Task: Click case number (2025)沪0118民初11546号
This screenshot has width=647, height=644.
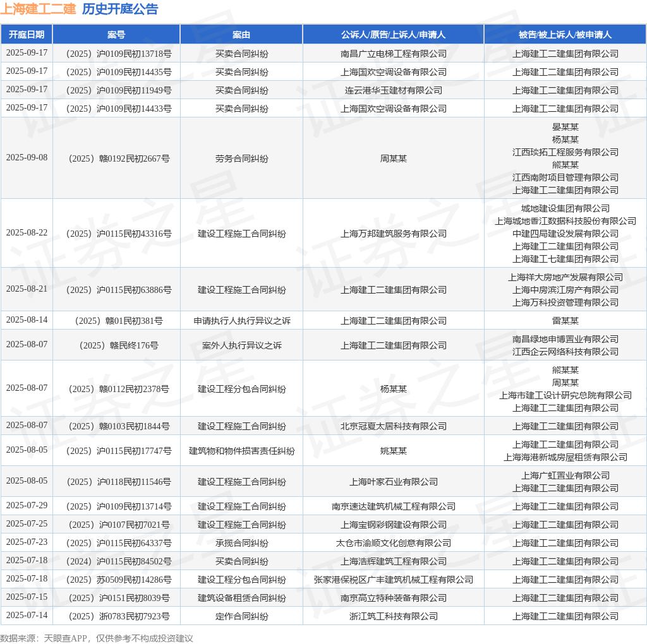Action: click(118, 482)
